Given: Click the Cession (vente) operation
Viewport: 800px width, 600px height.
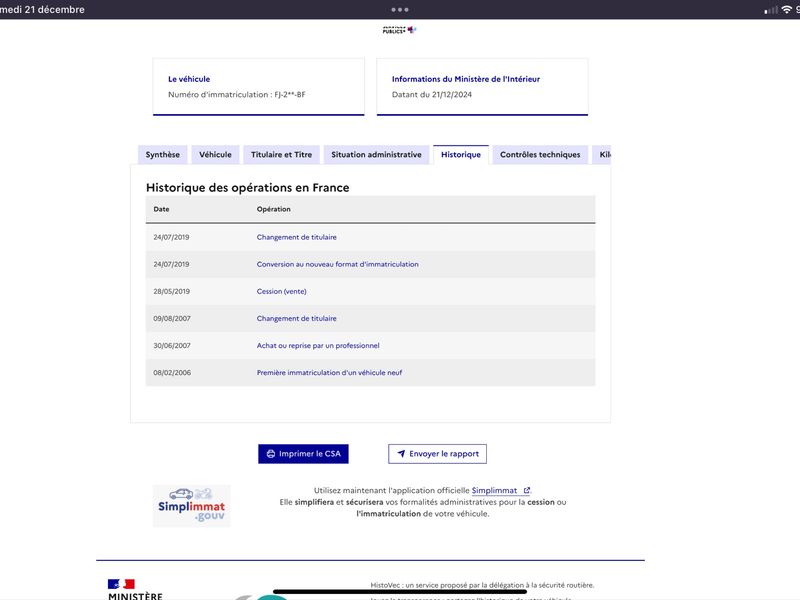Looking at the screenshot, I should pos(282,291).
